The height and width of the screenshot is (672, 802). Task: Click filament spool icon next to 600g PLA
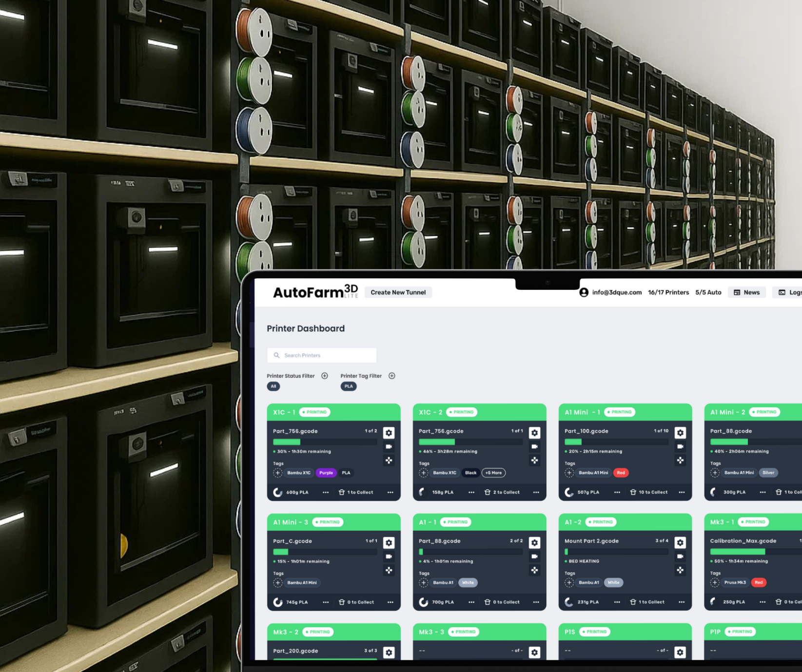278,492
